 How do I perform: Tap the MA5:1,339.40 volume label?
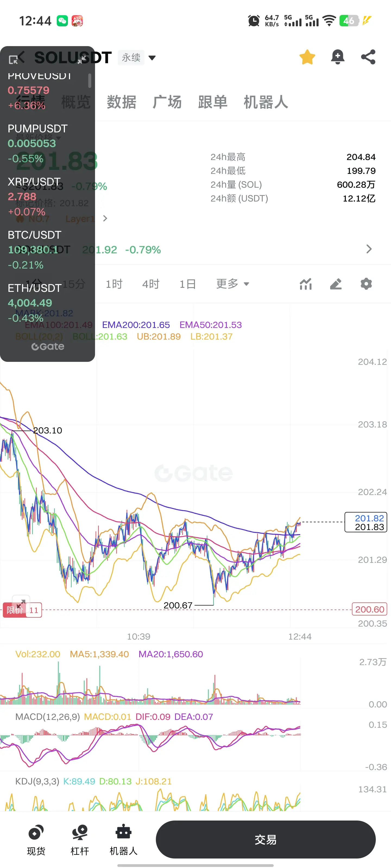(x=99, y=654)
